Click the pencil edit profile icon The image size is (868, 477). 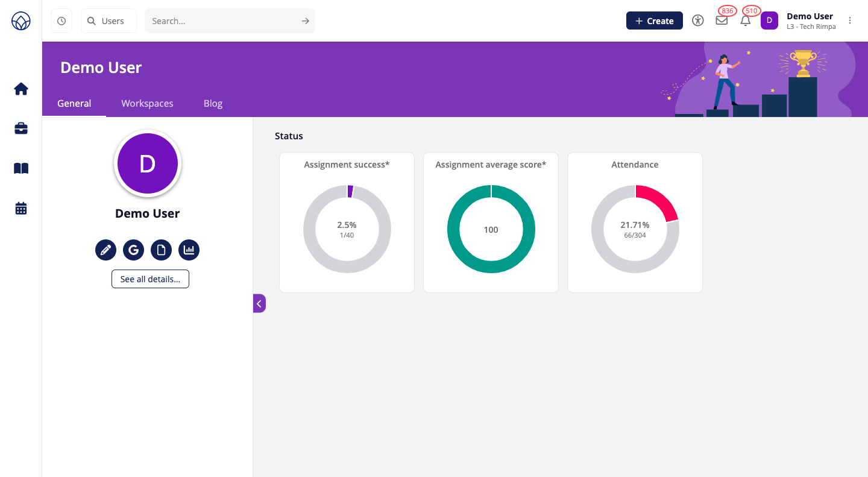pyautogui.click(x=105, y=250)
